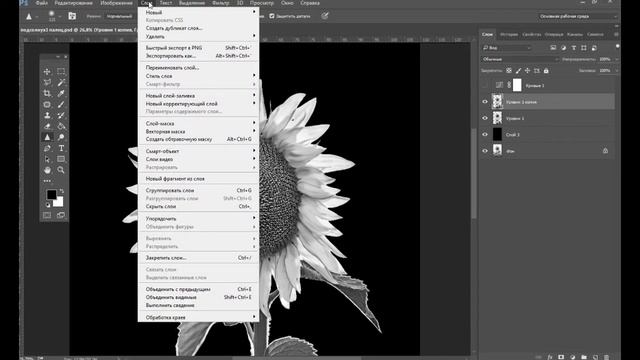Select the Zoom tool

(61, 170)
